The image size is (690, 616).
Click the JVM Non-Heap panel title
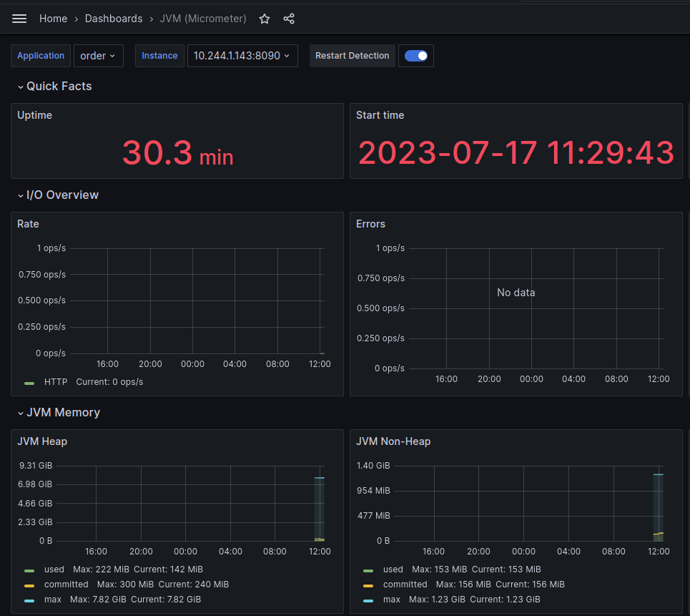click(x=393, y=441)
